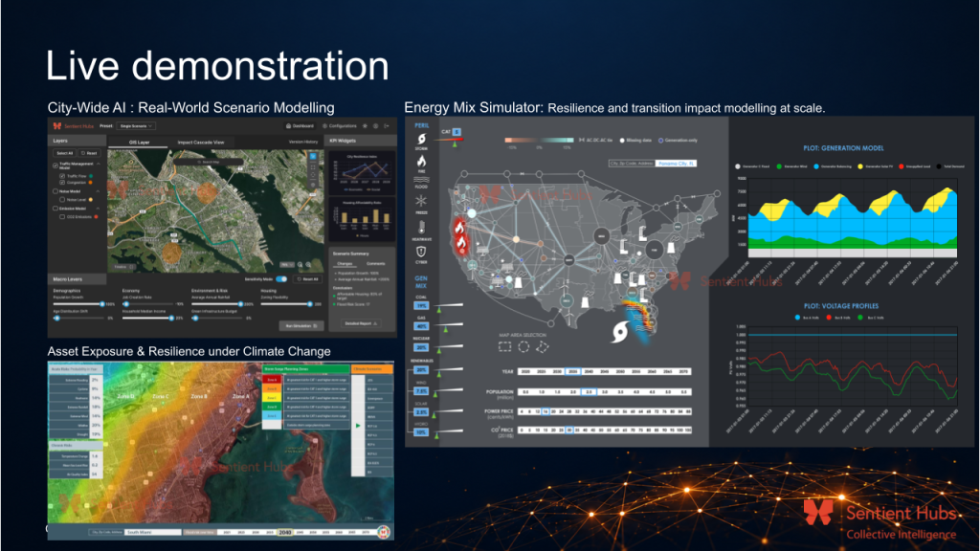980x551 pixels.
Task: Select the Heatwave thermometer peril icon
Action: (x=421, y=228)
